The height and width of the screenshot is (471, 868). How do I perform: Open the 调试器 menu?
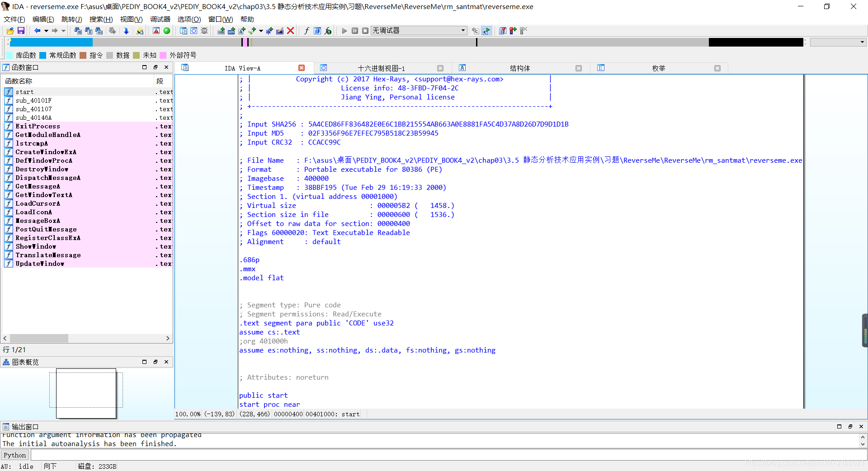(160, 19)
